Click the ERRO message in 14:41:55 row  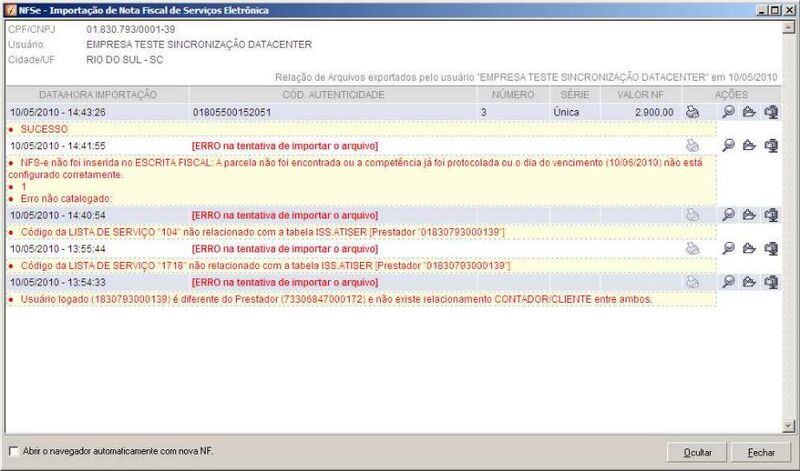point(285,146)
